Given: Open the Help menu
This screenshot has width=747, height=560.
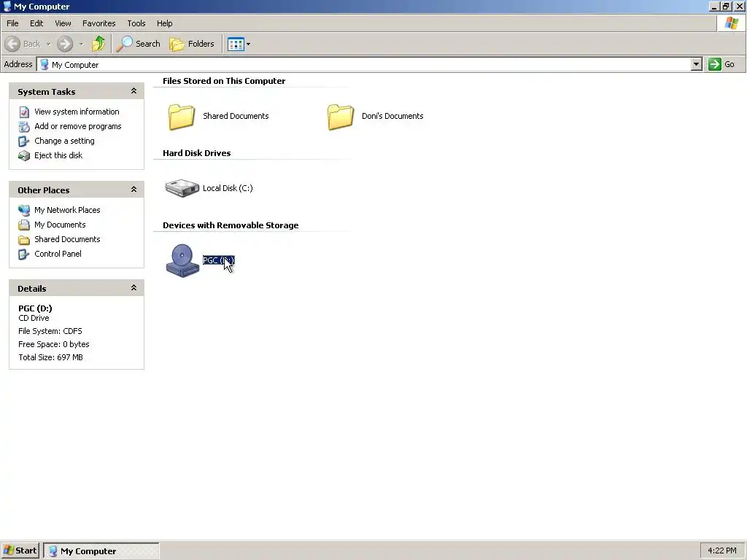Looking at the screenshot, I should 164,23.
